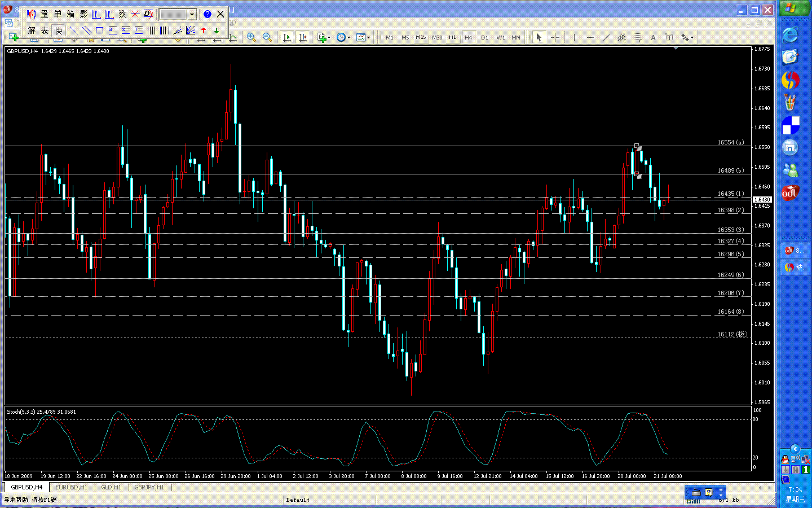Image resolution: width=812 pixels, height=508 pixels.
Task: Click the new chart icon with green plus
Action: point(14,37)
